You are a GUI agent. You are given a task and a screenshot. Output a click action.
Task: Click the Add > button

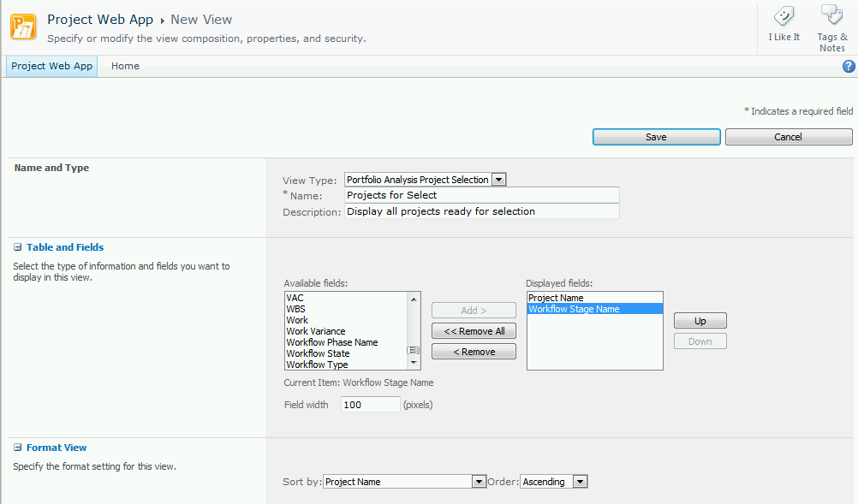pos(474,311)
